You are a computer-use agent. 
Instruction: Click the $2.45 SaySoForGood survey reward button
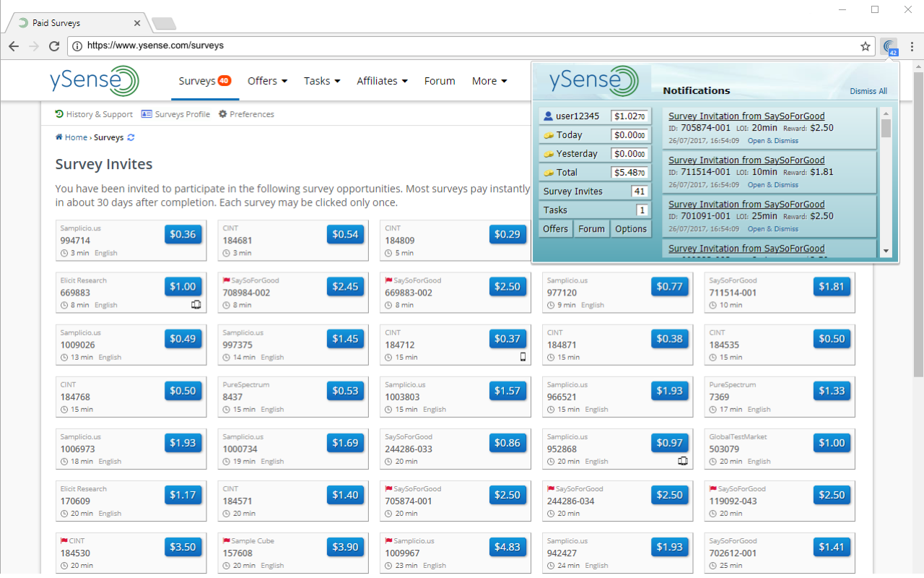(345, 286)
